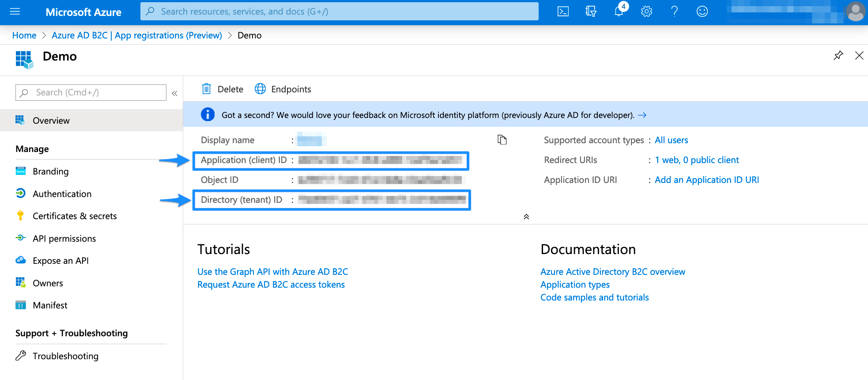Click the Delete toolbar button
868x380 pixels.
[x=223, y=89]
